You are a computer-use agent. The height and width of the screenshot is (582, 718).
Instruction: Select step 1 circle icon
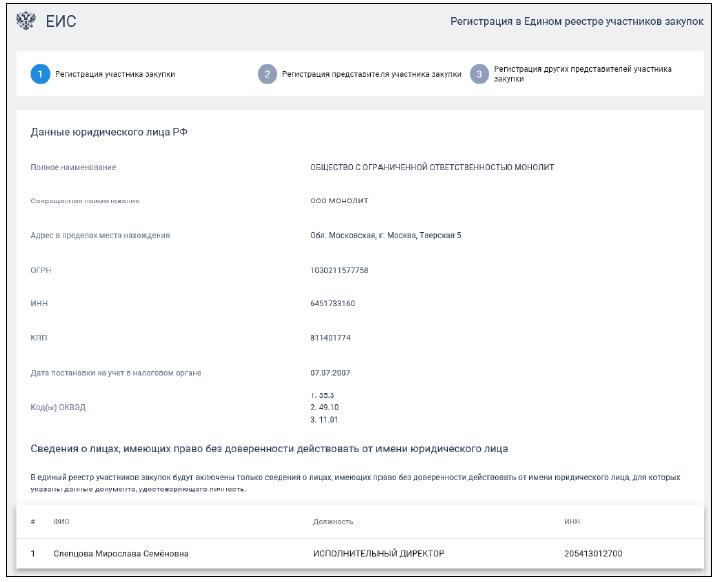click(x=39, y=74)
